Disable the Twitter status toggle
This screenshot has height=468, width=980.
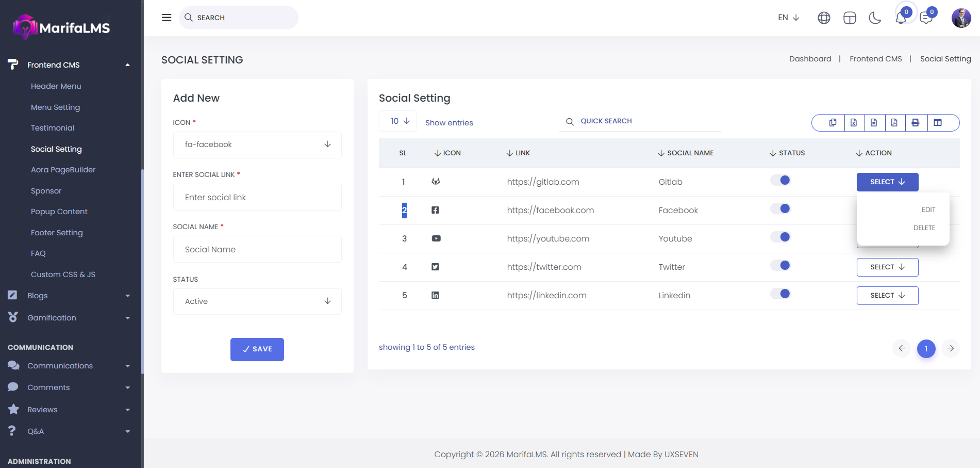click(780, 266)
